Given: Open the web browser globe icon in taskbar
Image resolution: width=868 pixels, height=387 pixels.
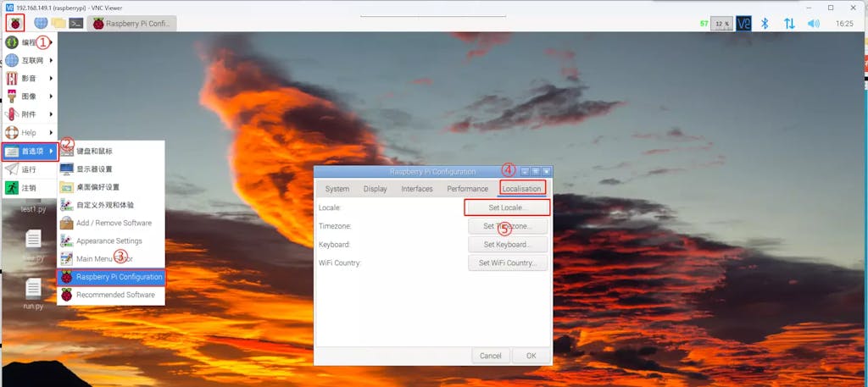Looking at the screenshot, I should coord(41,23).
